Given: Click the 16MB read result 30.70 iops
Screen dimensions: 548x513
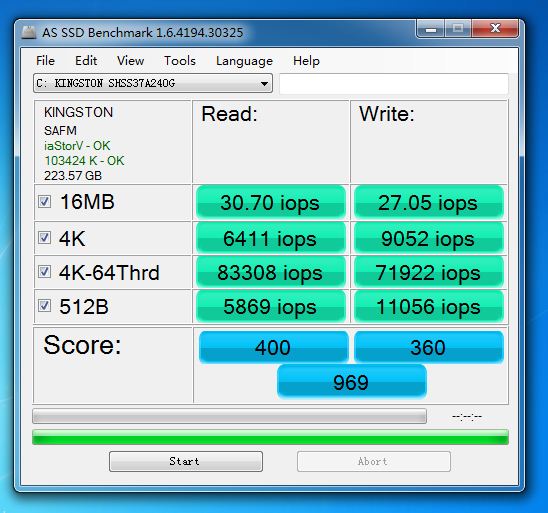Looking at the screenshot, I should pyautogui.click(x=271, y=202).
